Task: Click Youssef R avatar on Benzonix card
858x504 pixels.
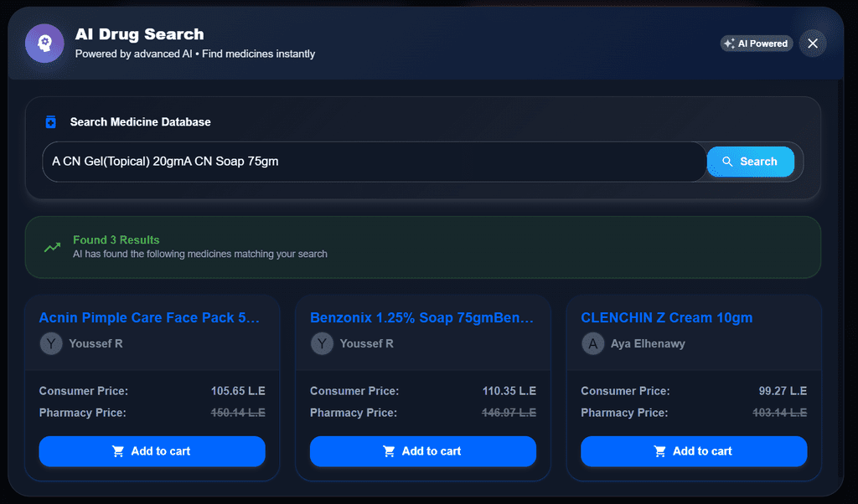Action: 322,344
